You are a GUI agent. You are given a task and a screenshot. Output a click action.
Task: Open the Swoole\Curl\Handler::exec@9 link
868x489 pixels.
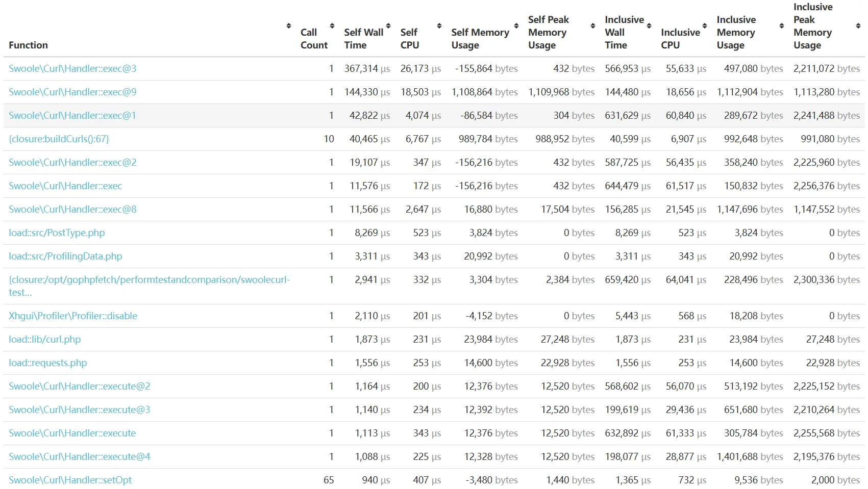[72, 92]
